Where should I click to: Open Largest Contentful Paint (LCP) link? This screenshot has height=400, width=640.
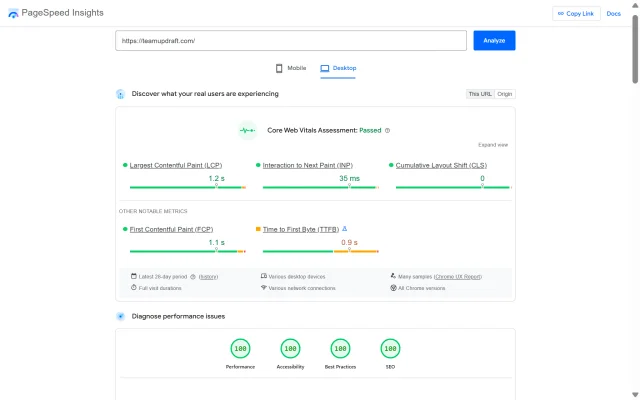point(176,165)
